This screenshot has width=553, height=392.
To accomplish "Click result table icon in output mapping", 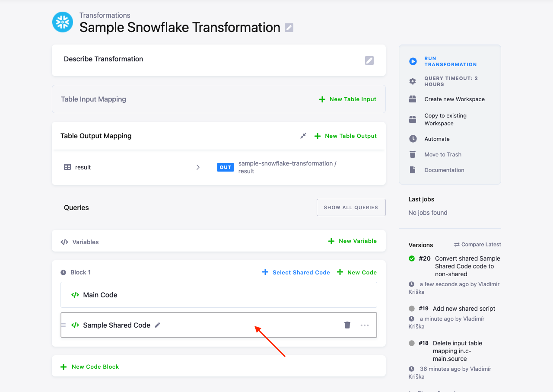I will click(67, 167).
